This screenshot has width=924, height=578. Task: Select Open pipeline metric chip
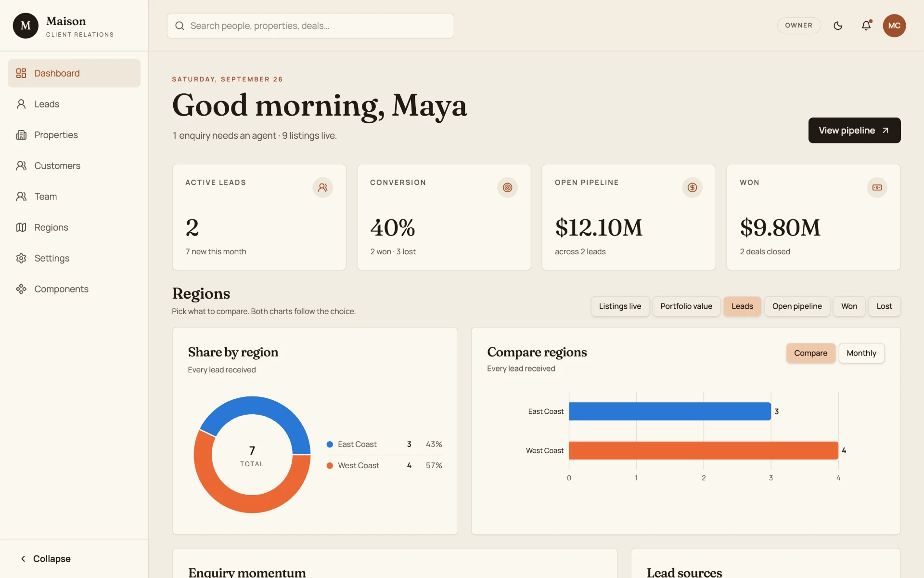[x=797, y=306]
